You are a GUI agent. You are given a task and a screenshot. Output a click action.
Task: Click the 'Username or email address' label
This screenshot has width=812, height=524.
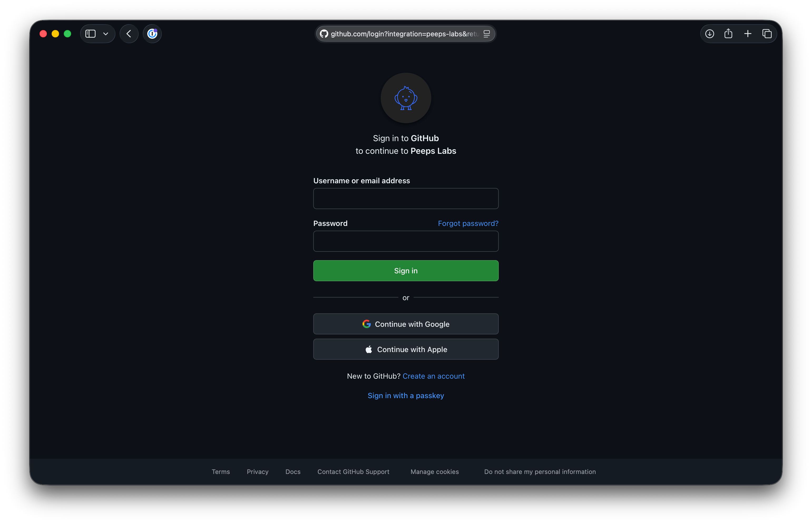coord(361,181)
